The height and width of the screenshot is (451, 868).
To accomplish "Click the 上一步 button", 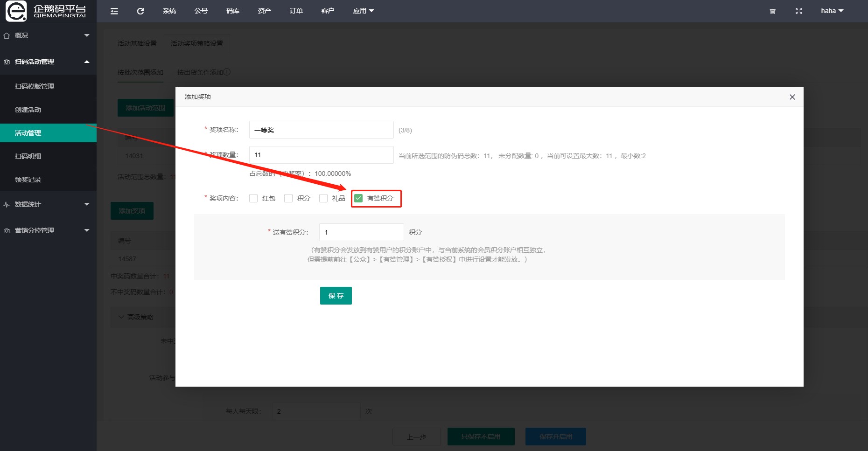I will (x=417, y=437).
